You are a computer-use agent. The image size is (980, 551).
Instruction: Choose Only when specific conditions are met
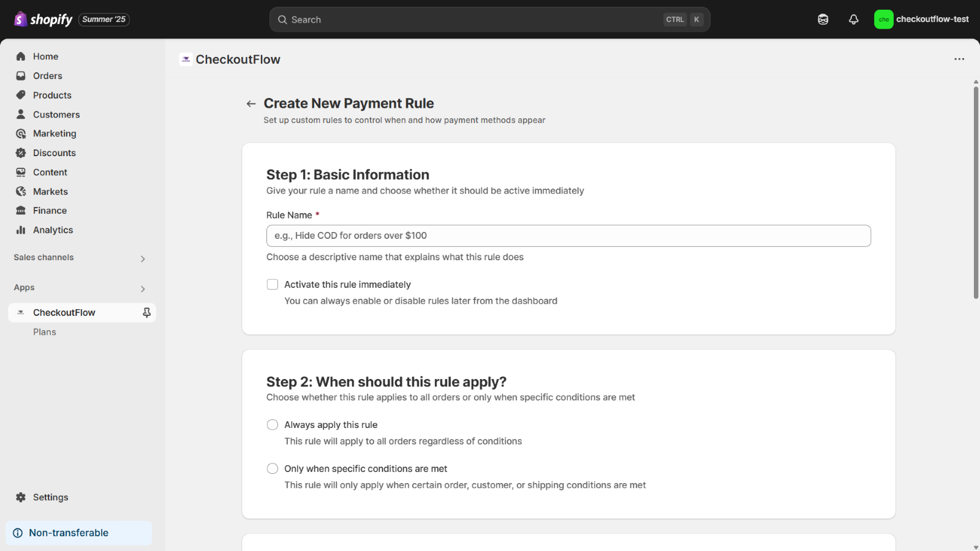tap(273, 468)
